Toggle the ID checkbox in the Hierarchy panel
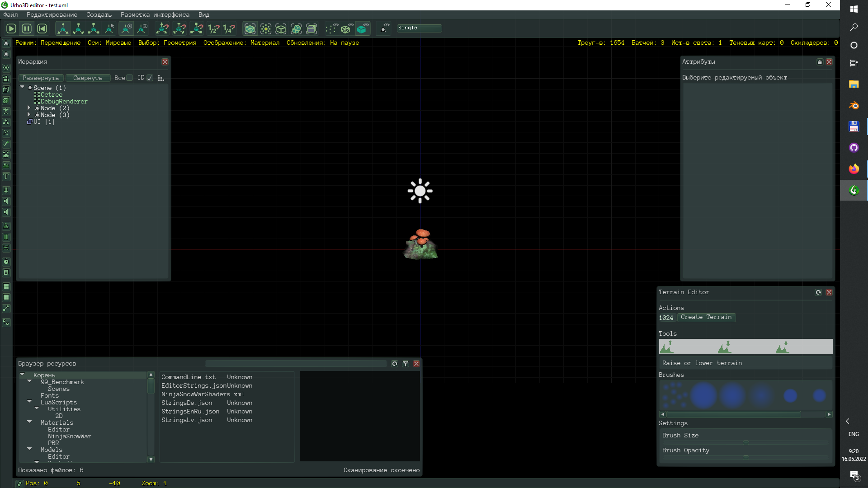This screenshot has height=488, width=868. coord(150,78)
